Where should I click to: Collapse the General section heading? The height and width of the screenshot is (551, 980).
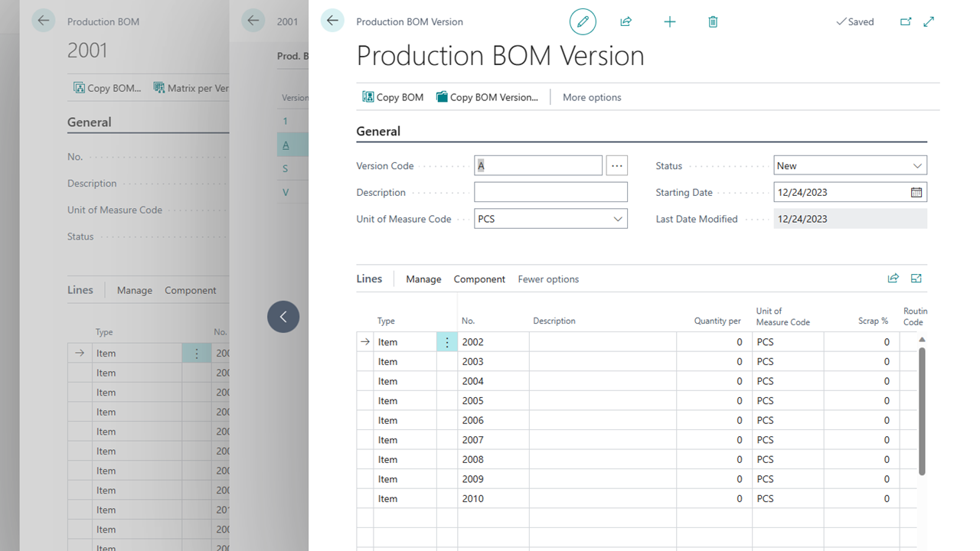378,131
